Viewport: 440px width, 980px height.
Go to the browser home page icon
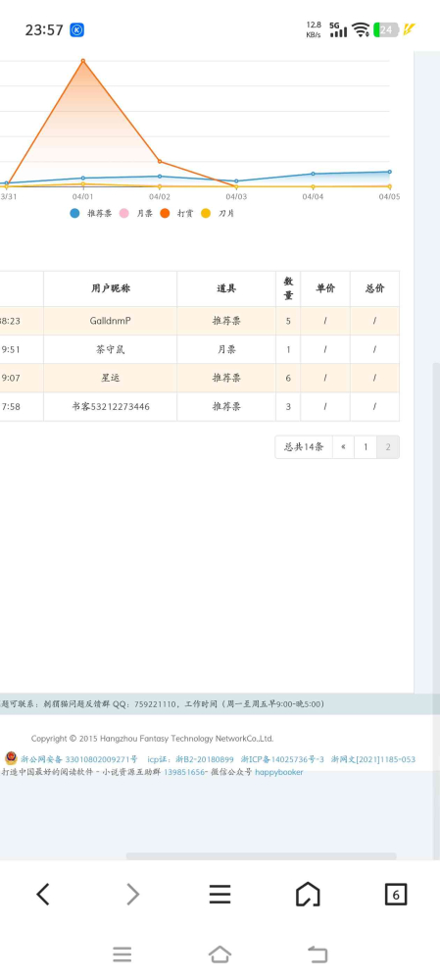308,895
